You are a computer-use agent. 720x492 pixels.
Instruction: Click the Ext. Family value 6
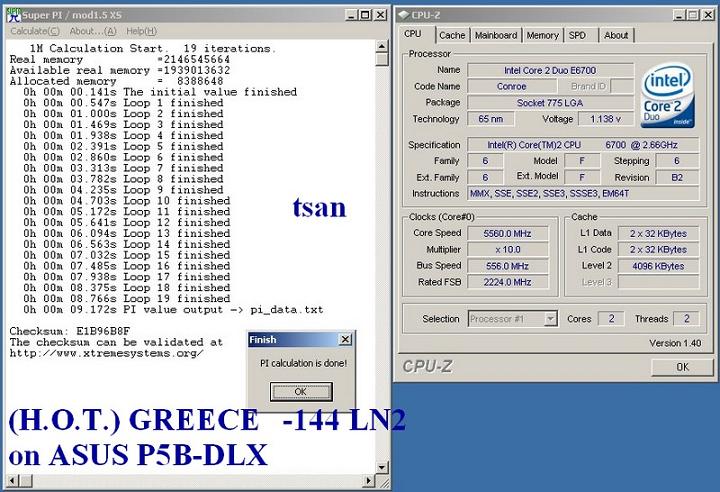point(485,177)
